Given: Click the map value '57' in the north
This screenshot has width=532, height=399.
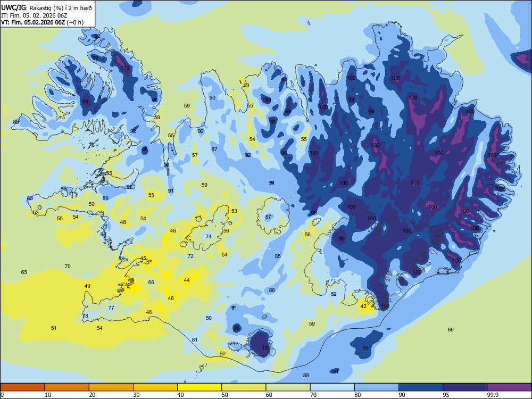Looking at the screenshot, I should [x=195, y=155].
